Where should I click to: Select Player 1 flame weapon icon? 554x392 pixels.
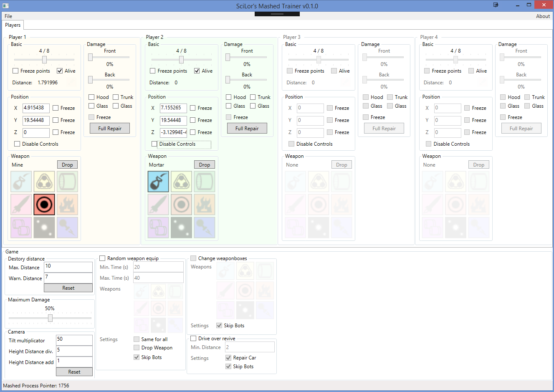(x=67, y=205)
